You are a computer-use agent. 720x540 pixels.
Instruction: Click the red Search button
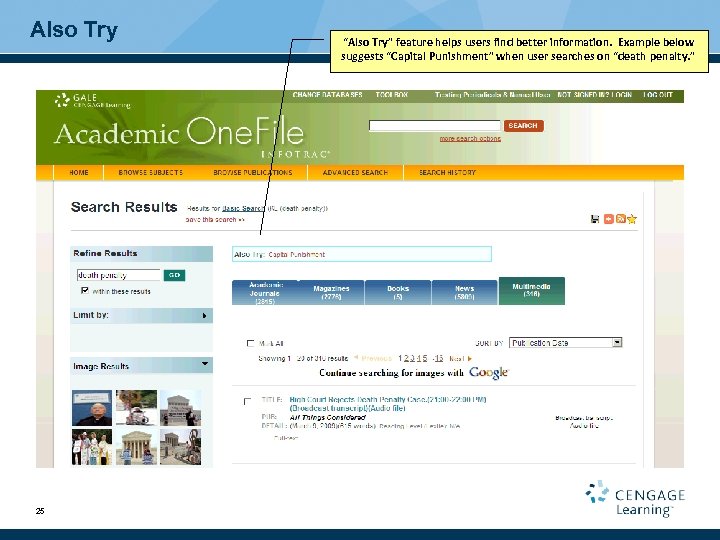[x=523, y=126]
